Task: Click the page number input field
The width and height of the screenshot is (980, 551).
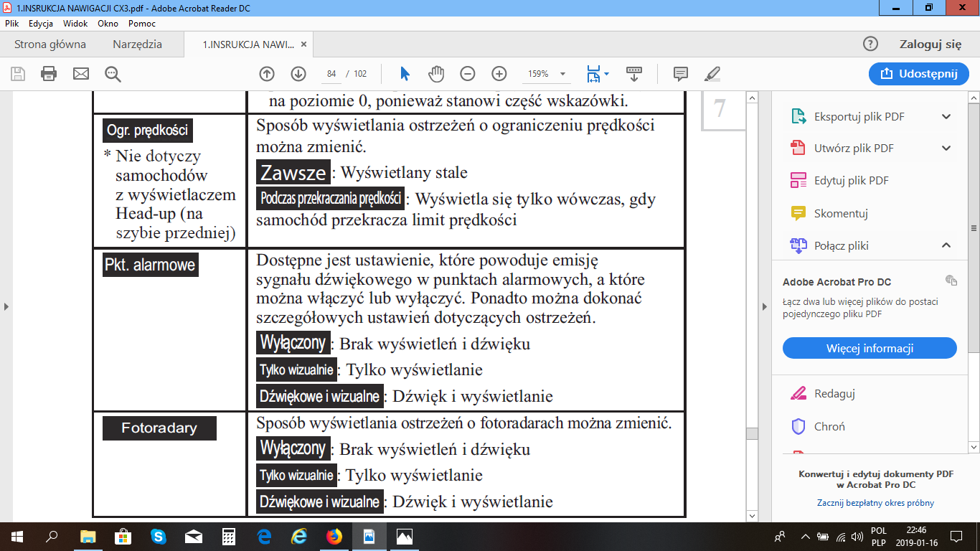Action: point(331,74)
